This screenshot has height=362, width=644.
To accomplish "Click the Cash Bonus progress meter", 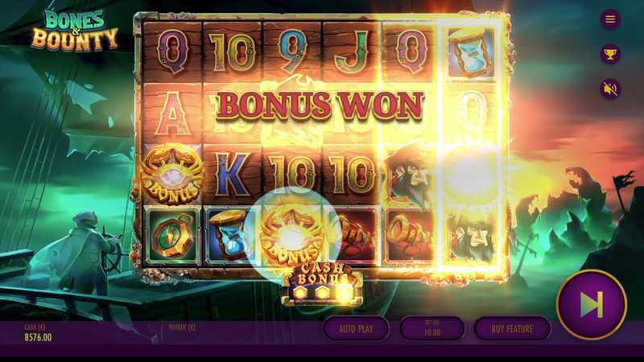I will point(323,285).
